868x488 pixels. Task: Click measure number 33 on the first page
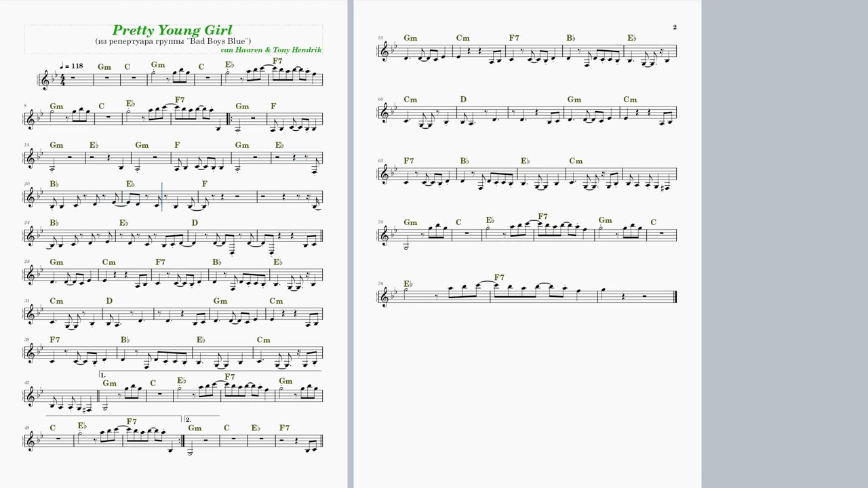pyautogui.click(x=28, y=301)
